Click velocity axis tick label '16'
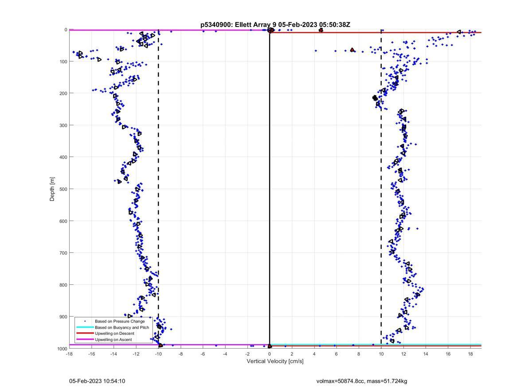Image resolution: width=532 pixels, height=392 pixels. (448, 354)
